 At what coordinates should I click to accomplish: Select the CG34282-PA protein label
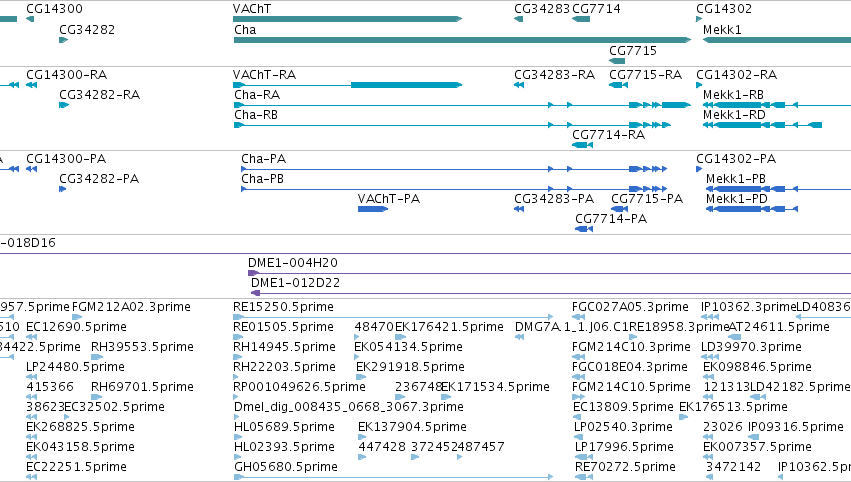coord(99,179)
